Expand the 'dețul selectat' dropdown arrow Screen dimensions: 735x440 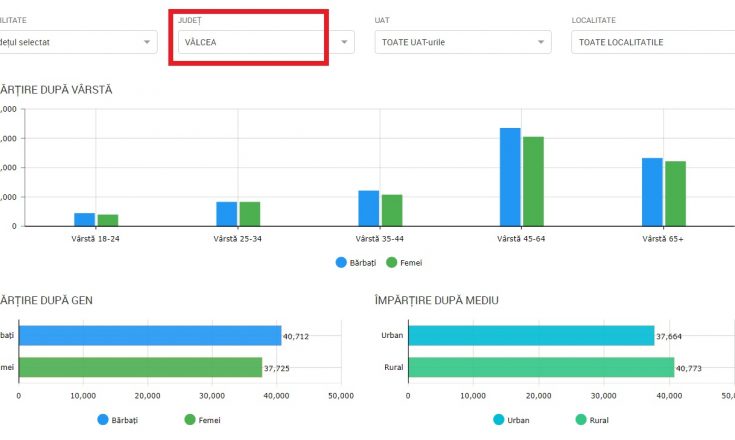[x=147, y=42]
